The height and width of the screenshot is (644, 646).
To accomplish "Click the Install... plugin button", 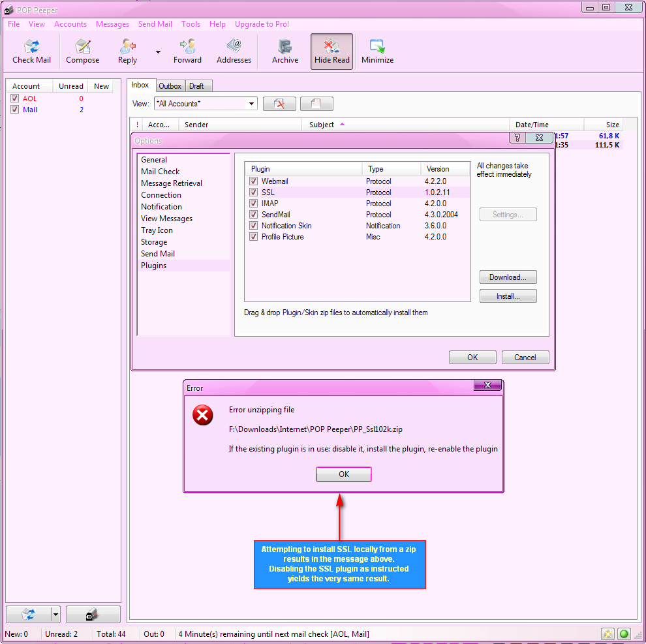I will (508, 296).
